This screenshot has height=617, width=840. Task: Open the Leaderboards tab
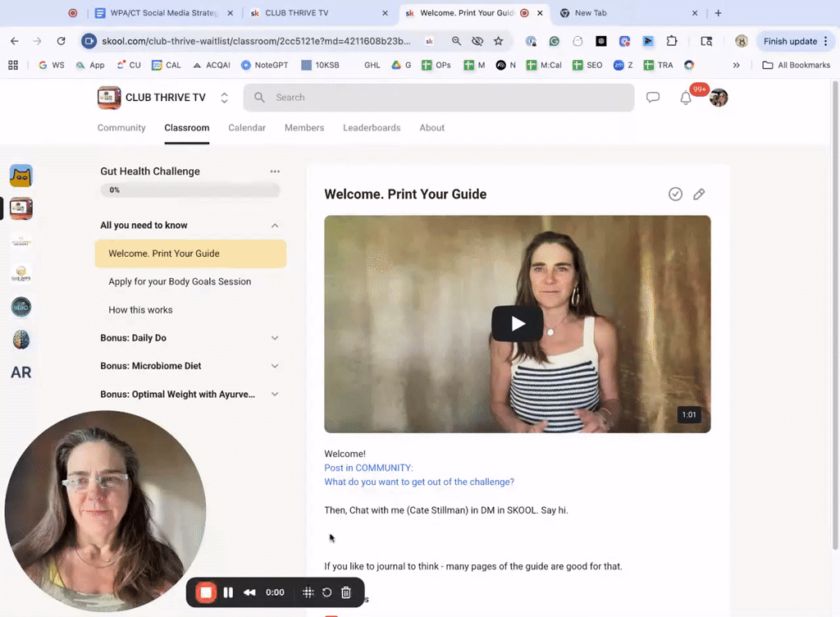click(372, 127)
